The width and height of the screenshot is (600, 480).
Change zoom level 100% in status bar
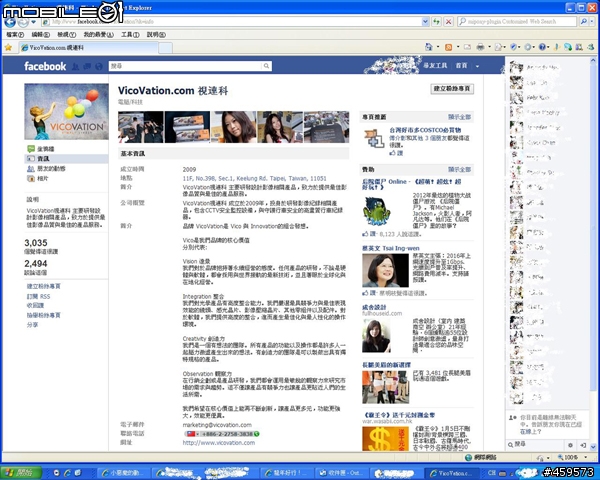pyautogui.click(x=573, y=457)
